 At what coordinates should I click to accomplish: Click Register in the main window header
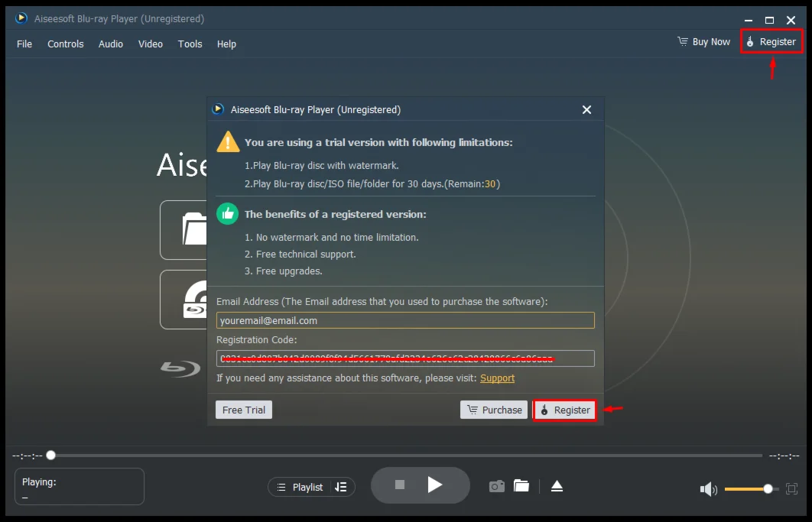(771, 41)
